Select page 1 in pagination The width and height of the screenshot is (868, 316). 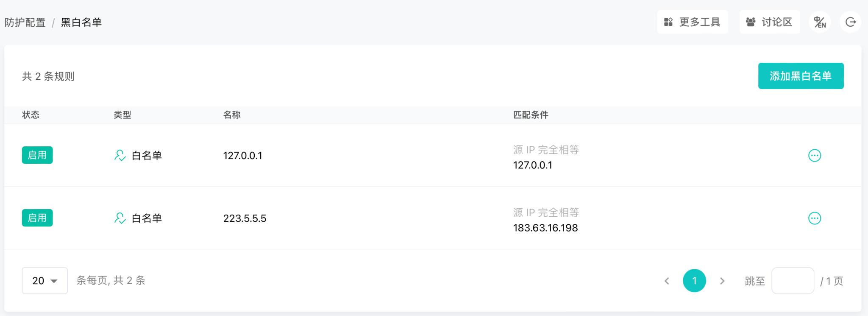(694, 281)
